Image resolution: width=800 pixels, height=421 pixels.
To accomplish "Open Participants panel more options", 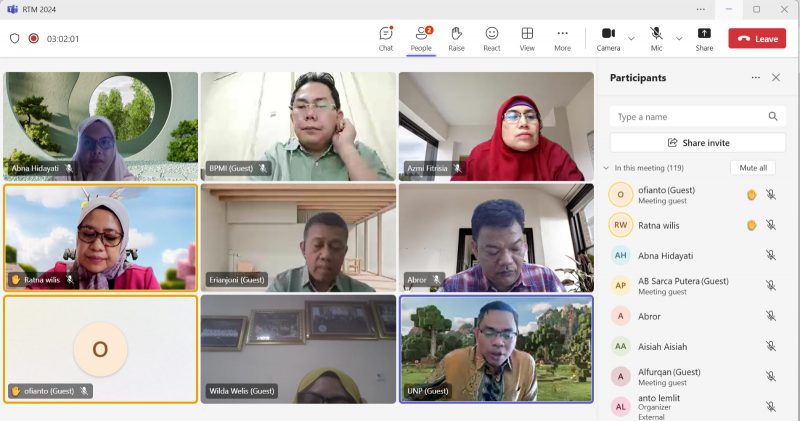I will tap(755, 78).
